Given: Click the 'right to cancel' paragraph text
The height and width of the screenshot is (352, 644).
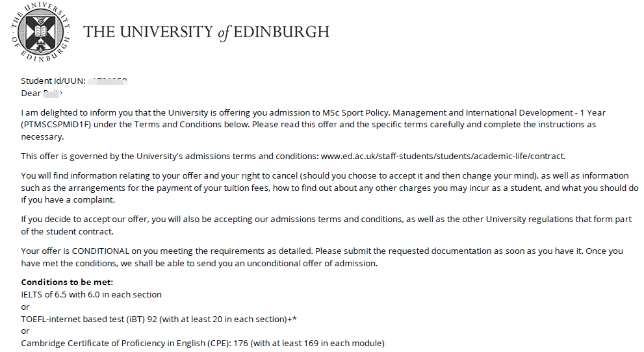Looking at the screenshot, I should pos(330,188).
